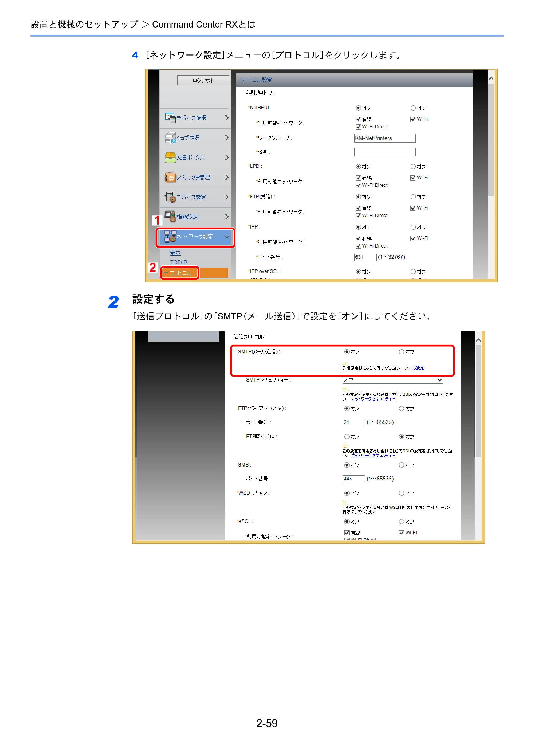Open the TCP/IP submenu link
The width and height of the screenshot is (534, 756).
point(178,262)
